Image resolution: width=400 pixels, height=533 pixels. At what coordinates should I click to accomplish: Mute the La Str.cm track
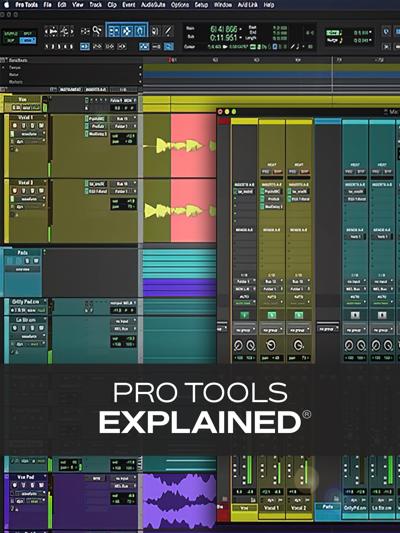(x=41, y=328)
